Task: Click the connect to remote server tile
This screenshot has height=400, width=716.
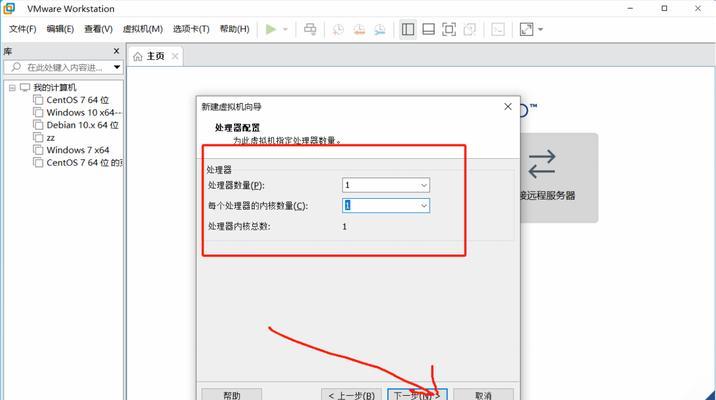Action: click(x=559, y=178)
